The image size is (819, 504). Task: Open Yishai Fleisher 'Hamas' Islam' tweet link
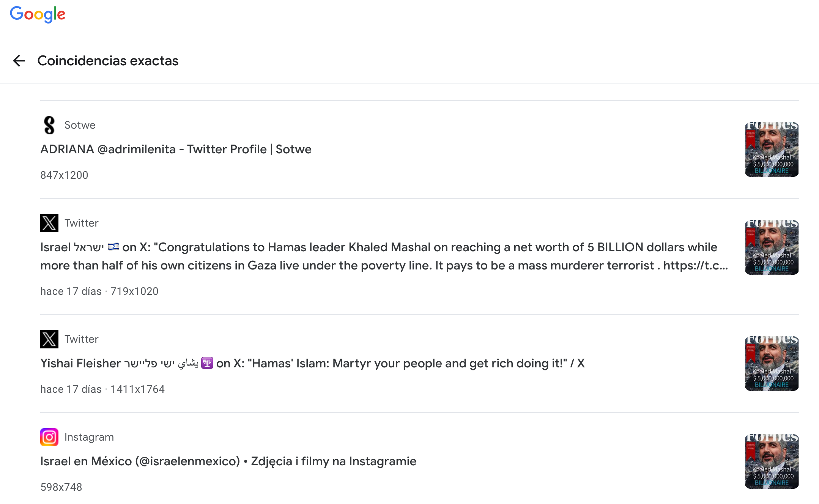click(312, 363)
